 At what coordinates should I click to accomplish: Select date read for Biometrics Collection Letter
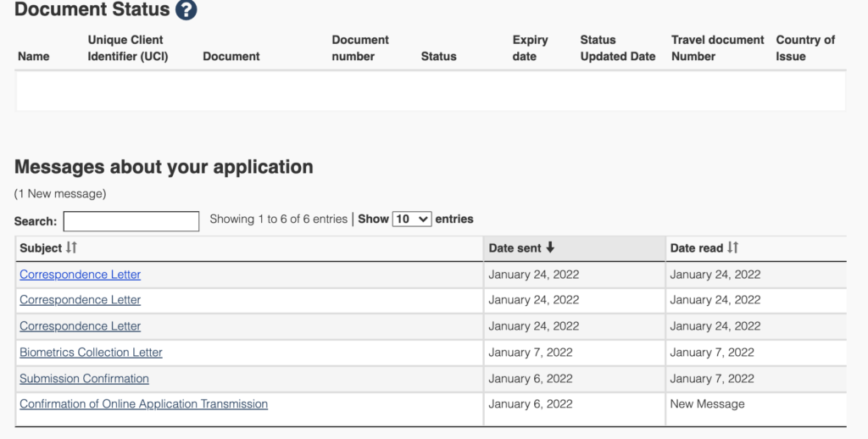tap(712, 353)
